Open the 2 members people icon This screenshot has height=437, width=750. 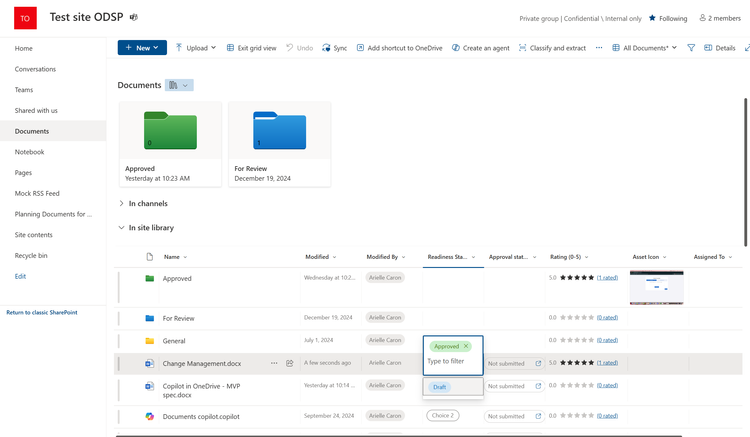point(702,18)
